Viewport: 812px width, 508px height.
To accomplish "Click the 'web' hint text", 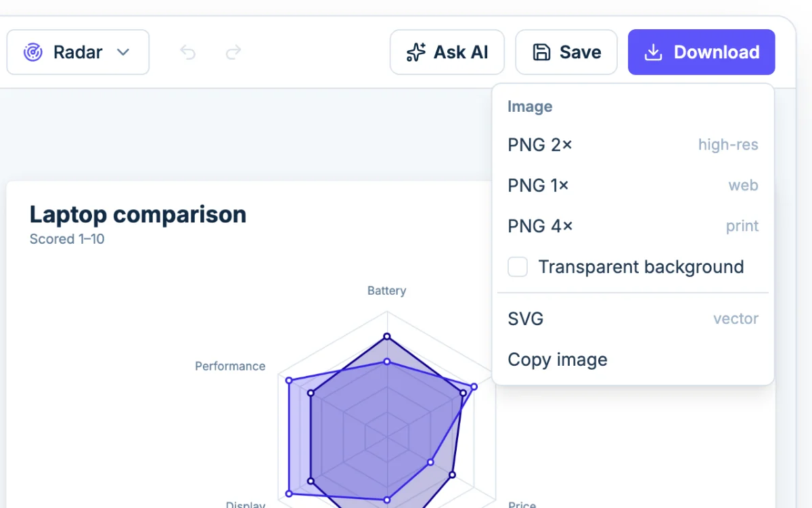I will click(x=743, y=186).
